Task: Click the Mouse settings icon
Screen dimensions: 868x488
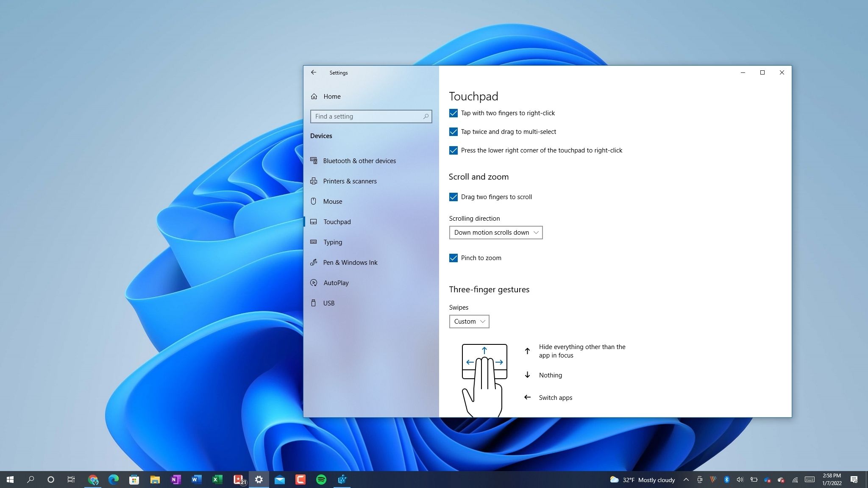Action: coord(314,201)
